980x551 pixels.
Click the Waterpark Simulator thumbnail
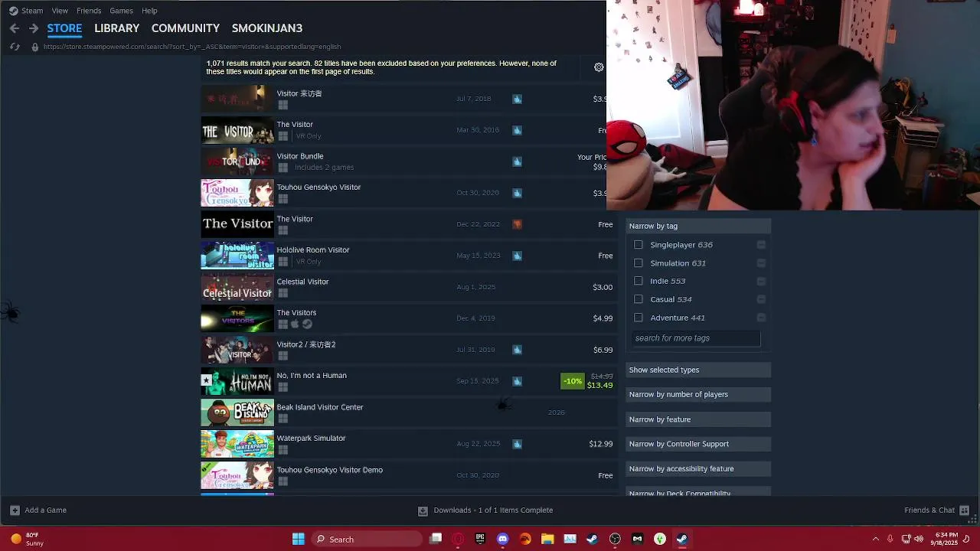pos(237,444)
